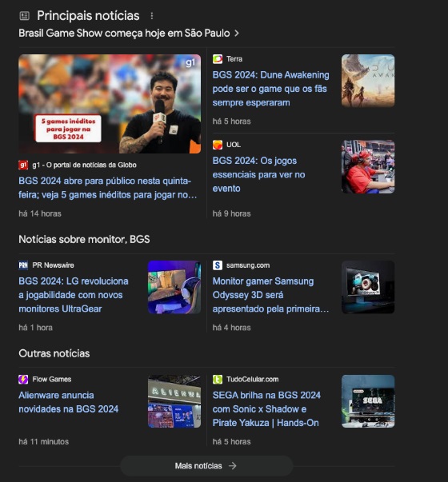Click the LG gaming setup thumbnail
448x482 pixels.
coord(174,287)
